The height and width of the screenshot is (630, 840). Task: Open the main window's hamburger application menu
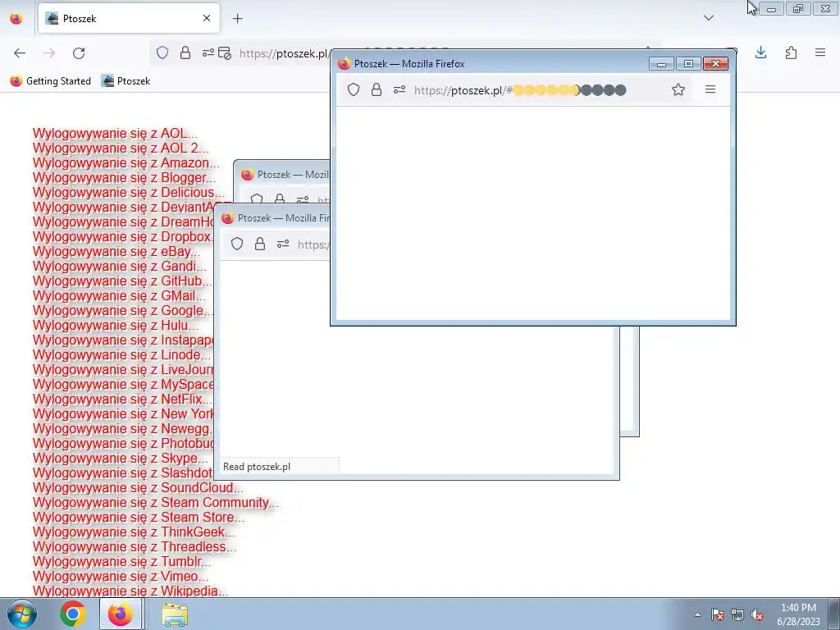(820, 52)
